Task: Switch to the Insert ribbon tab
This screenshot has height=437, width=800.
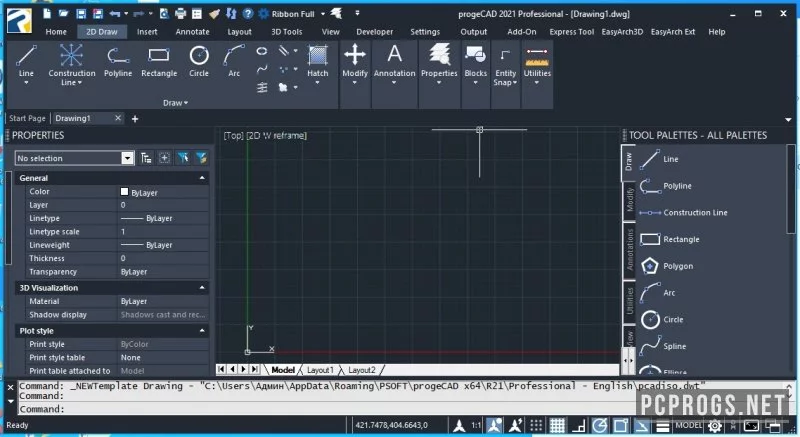Action: click(x=147, y=32)
